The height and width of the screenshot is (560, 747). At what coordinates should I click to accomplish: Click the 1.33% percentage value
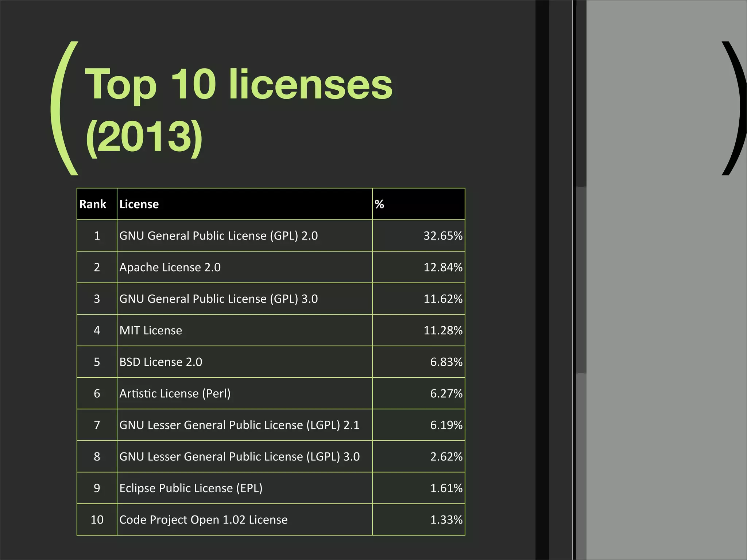tap(446, 520)
